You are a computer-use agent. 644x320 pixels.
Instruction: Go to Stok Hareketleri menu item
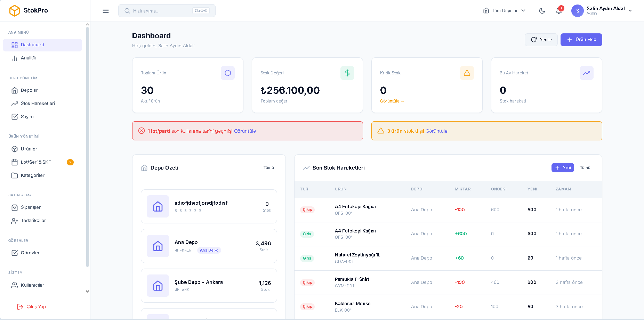[x=38, y=104]
